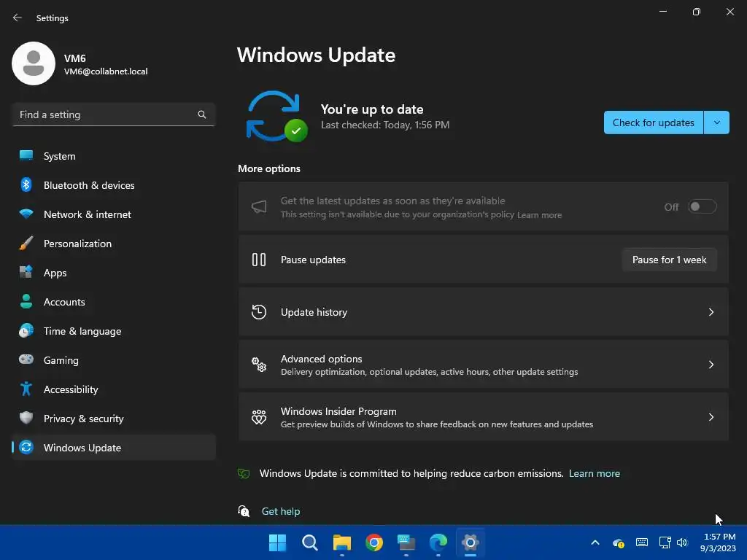Click the Apps icon in sidebar
The image size is (747, 560).
click(x=26, y=272)
